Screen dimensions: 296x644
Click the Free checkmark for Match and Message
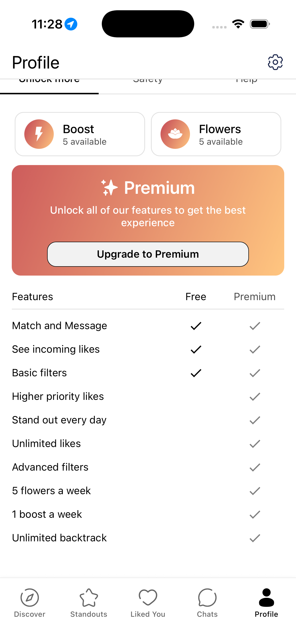(196, 325)
